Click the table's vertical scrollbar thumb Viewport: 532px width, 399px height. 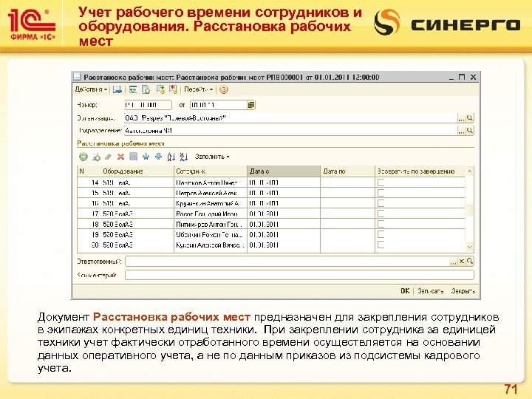click(470, 210)
